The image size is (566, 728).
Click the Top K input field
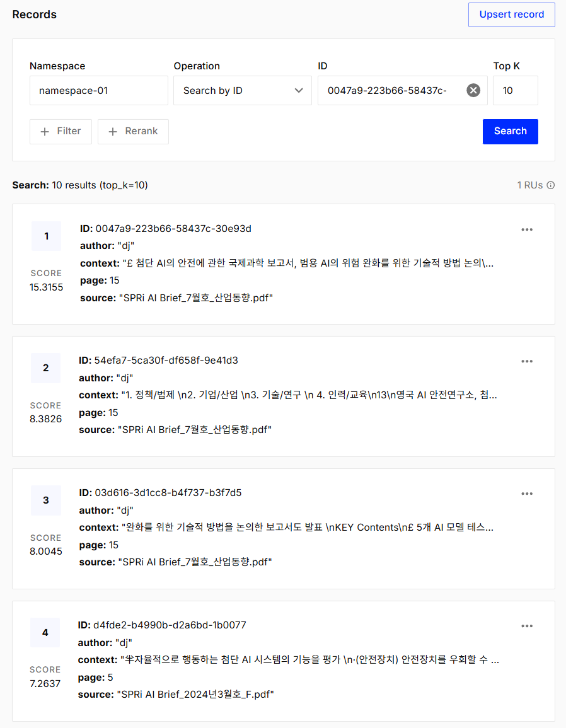tap(515, 90)
